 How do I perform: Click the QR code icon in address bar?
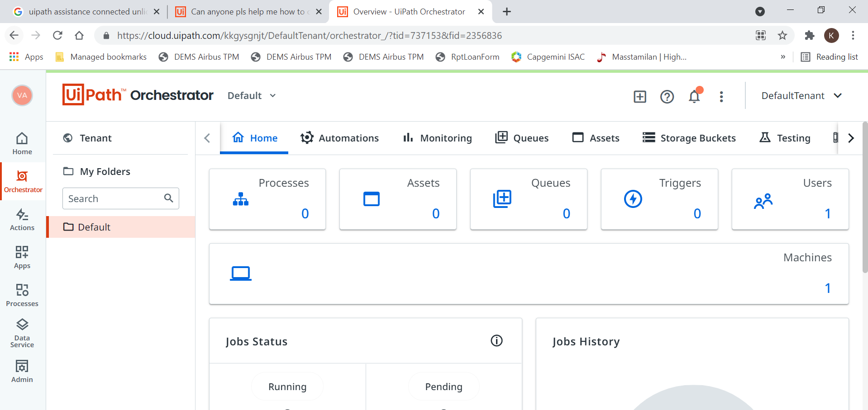[761, 35]
